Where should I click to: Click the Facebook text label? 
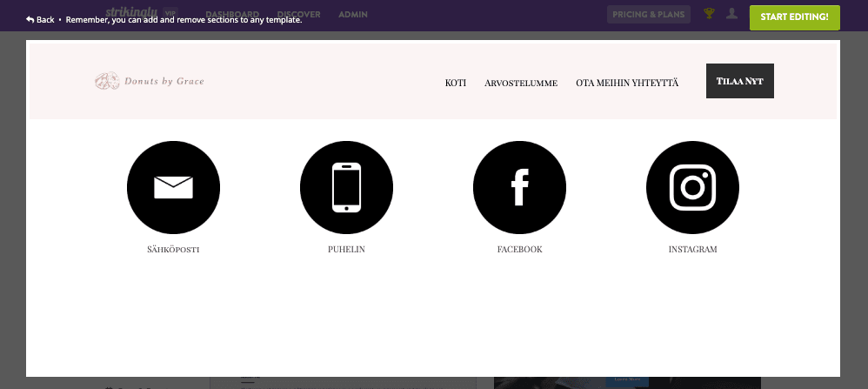tap(520, 250)
